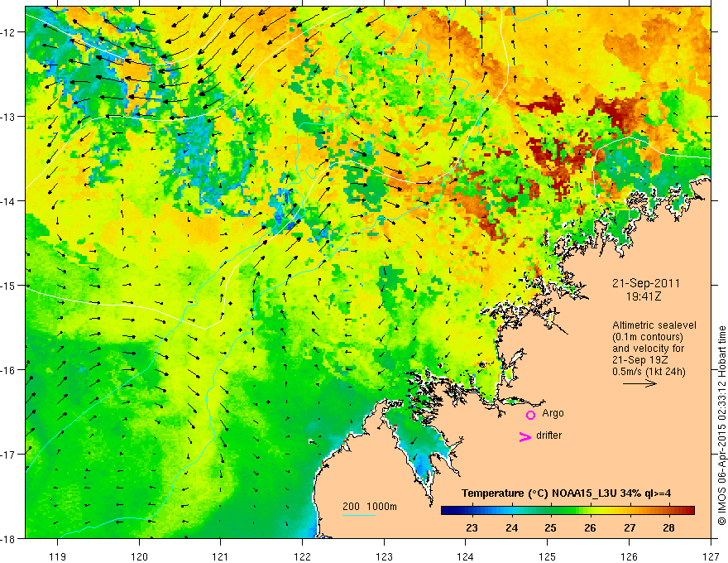728x563 pixels.
Task: Click the 124 longitude axis label
Action: point(466,556)
